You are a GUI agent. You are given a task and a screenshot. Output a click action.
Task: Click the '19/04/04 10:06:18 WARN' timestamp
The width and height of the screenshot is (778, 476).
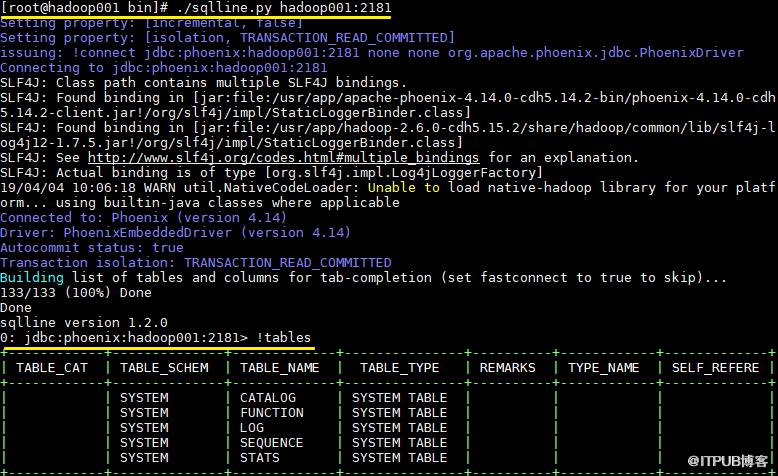pos(88,188)
